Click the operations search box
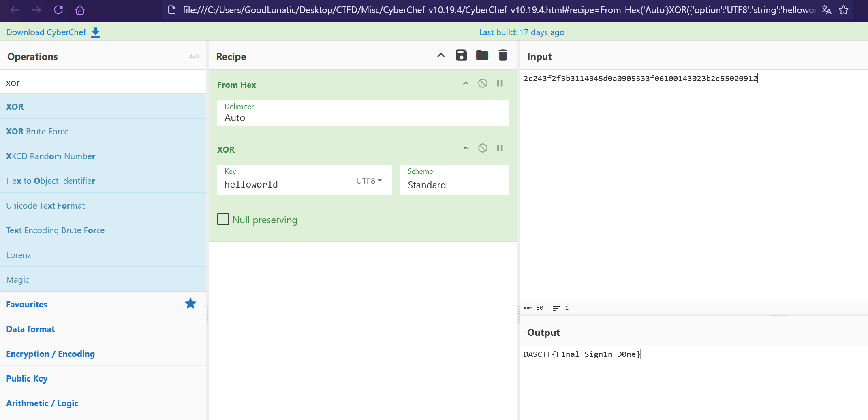 [x=103, y=83]
